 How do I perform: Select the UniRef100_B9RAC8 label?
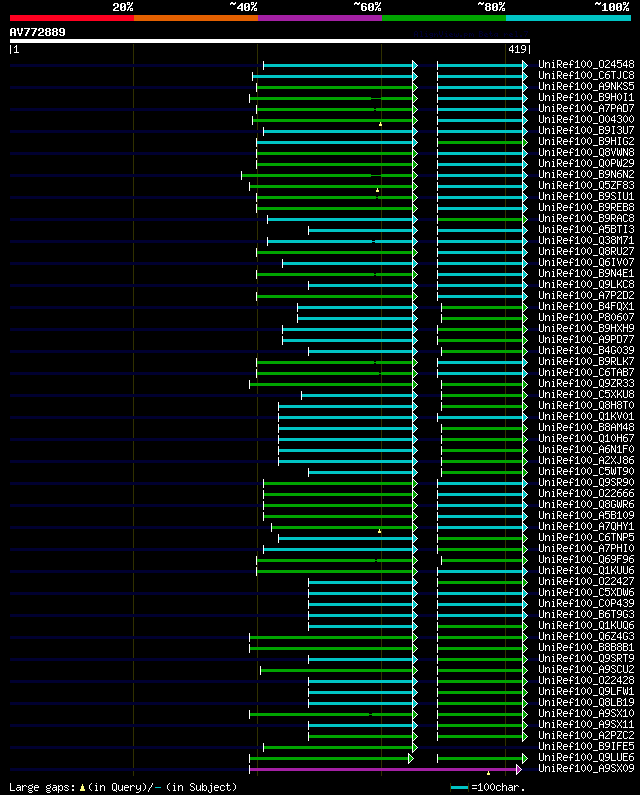tap(586, 219)
